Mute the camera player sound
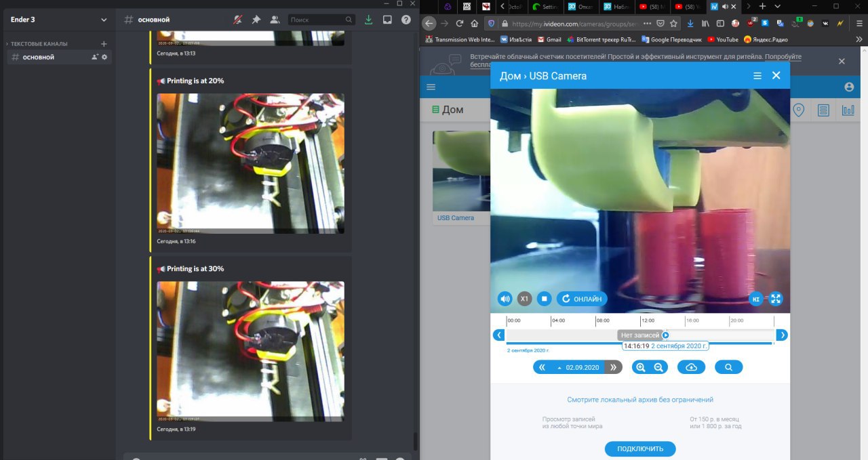Viewport: 868px width, 460px height. pyautogui.click(x=505, y=299)
